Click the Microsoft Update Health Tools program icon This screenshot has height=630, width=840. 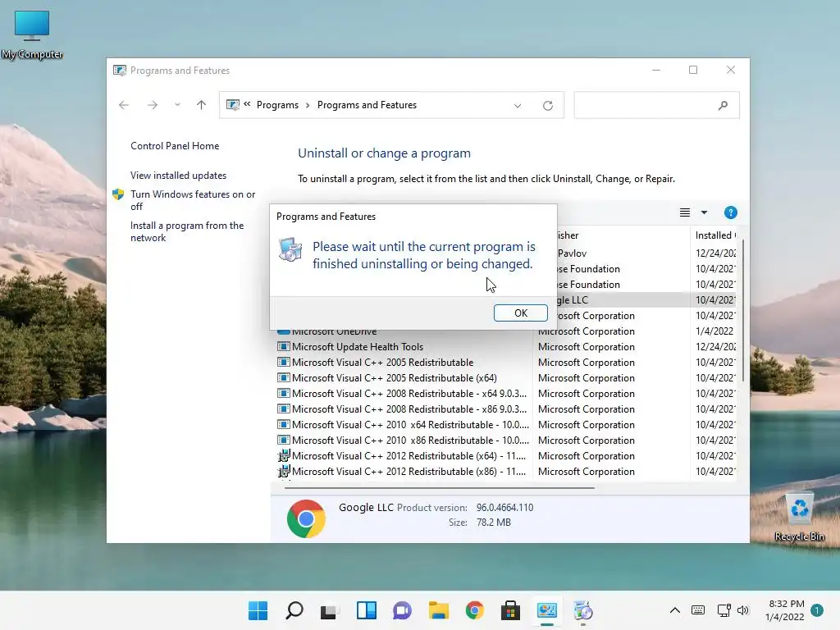pos(283,347)
